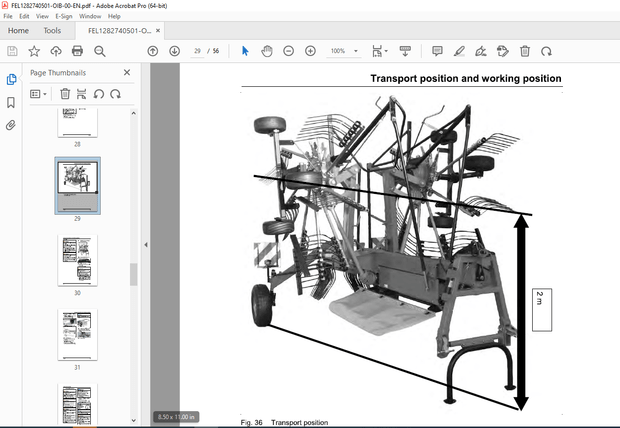
Task: Open the File menu
Action: pyautogui.click(x=8, y=16)
